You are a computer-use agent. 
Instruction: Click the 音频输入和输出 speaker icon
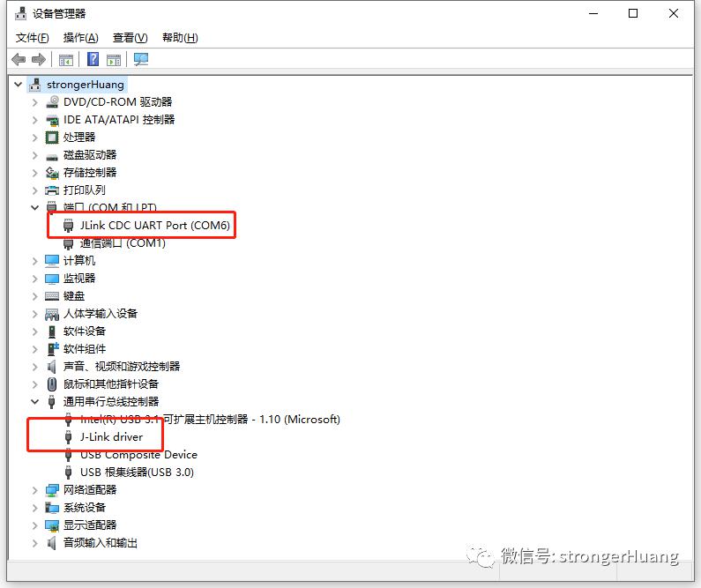pyautogui.click(x=52, y=543)
